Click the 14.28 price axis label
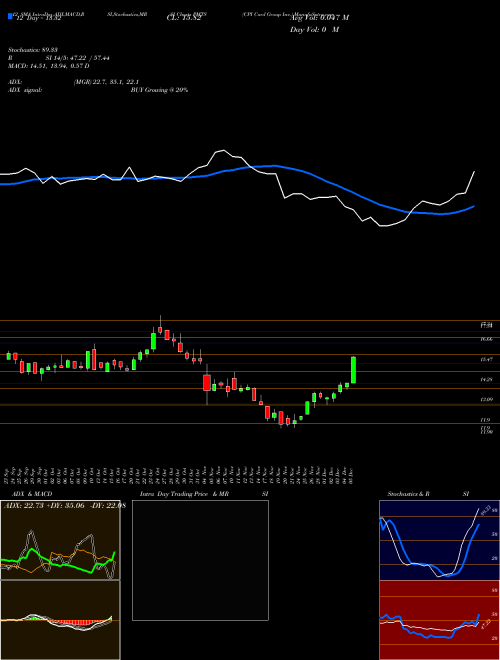The image size is (500, 660). point(487,380)
